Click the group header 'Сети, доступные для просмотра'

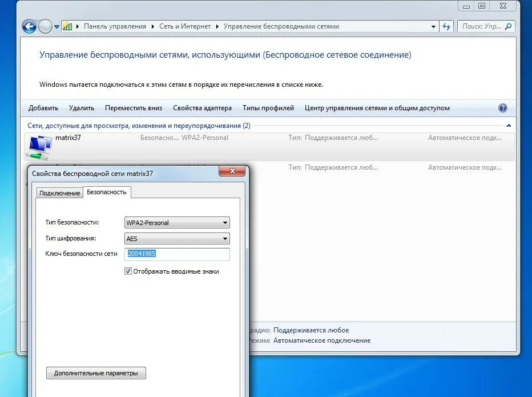pyautogui.click(x=139, y=126)
